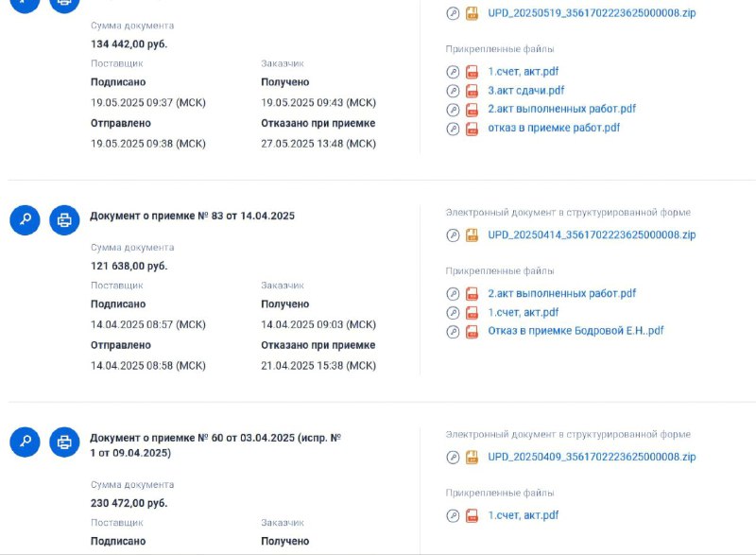
Task: Open view icon for document № 83
Action: (26, 220)
